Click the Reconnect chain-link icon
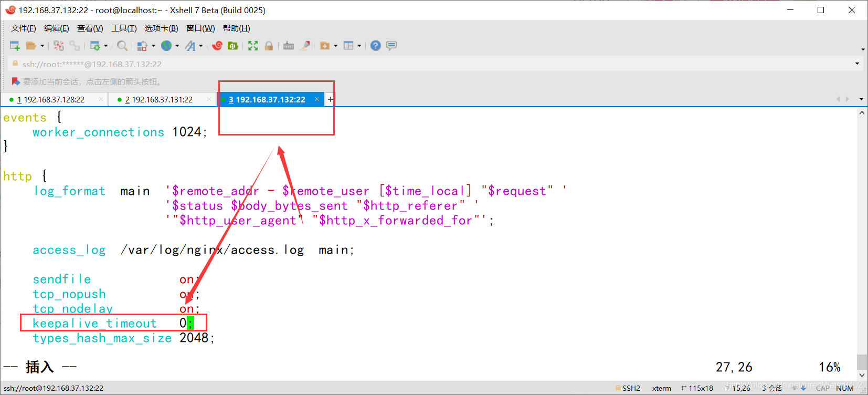The width and height of the screenshot is (868, 395). pos(75,46)
